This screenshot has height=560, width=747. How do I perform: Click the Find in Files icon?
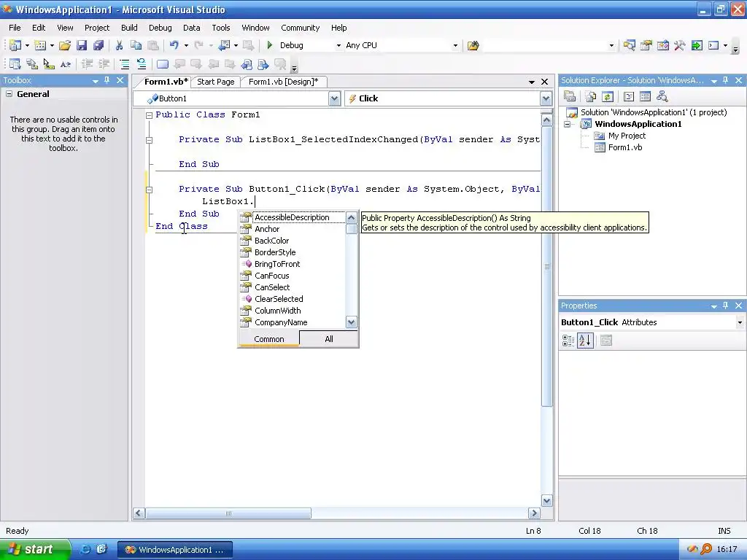473,45
